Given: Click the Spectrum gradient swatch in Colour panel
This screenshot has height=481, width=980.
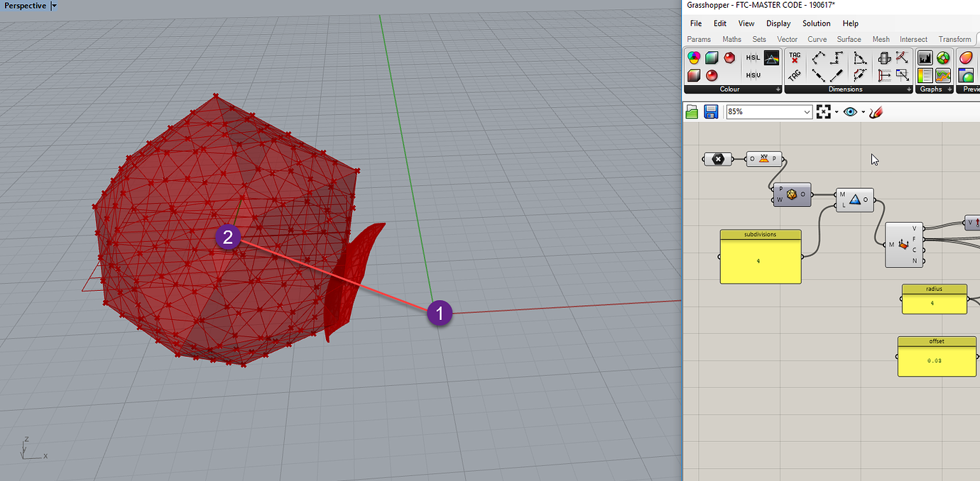Looking at the screenshot, I should tap(771, 58).
